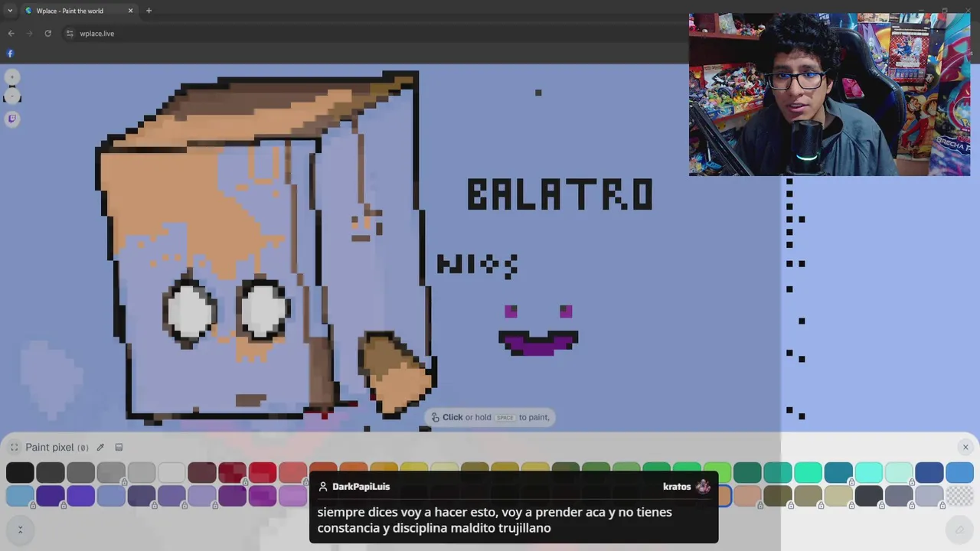Image resolution: width=980 pixels, height=551 pixels.
Task: Click the BALATRO pixel text on canvas
Action: point(560,194)
